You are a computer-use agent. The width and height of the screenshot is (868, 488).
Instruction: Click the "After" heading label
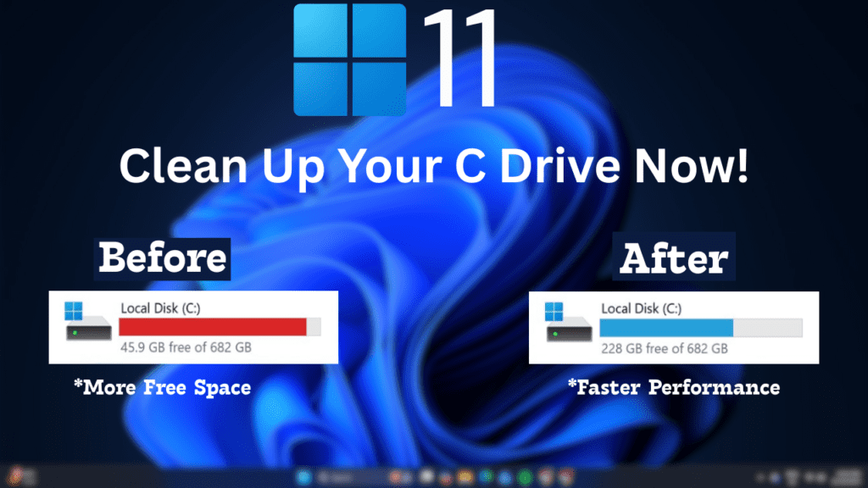point(674,258)
